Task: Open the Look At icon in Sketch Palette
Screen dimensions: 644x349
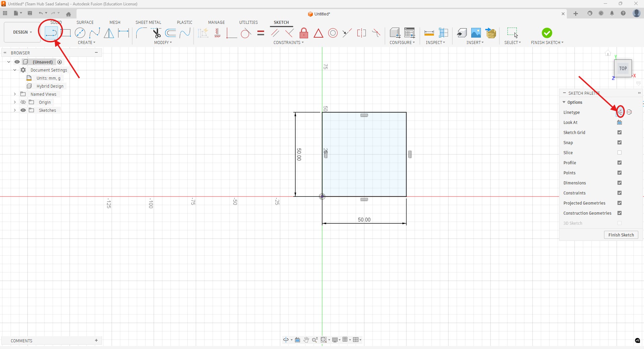Action: point(620,122)
